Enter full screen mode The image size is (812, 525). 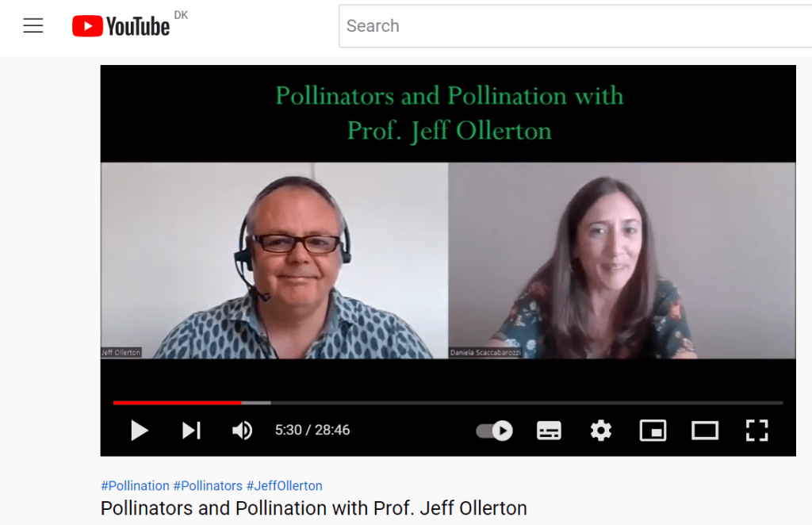click(x=756, y=431)
